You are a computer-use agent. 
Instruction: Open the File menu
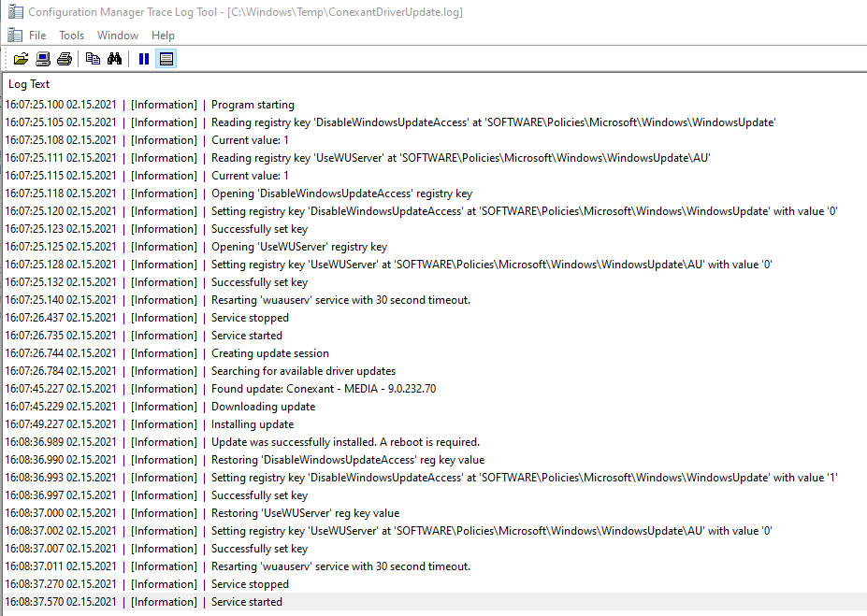(36, 35)
